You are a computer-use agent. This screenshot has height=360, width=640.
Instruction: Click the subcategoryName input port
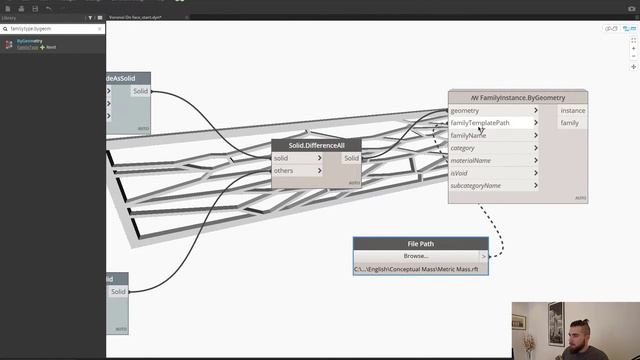tap(494, 186)
